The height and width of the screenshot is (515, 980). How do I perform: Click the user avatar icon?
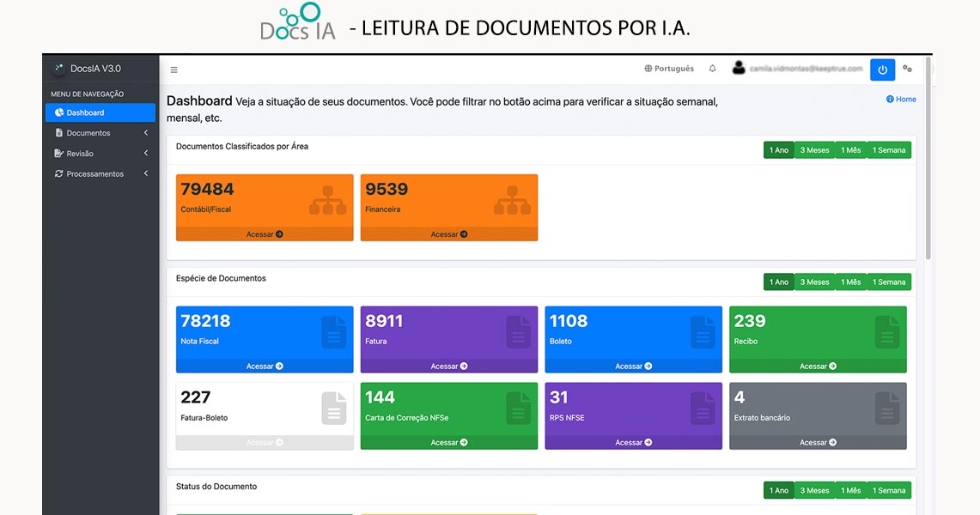click(x=739, y=69)
